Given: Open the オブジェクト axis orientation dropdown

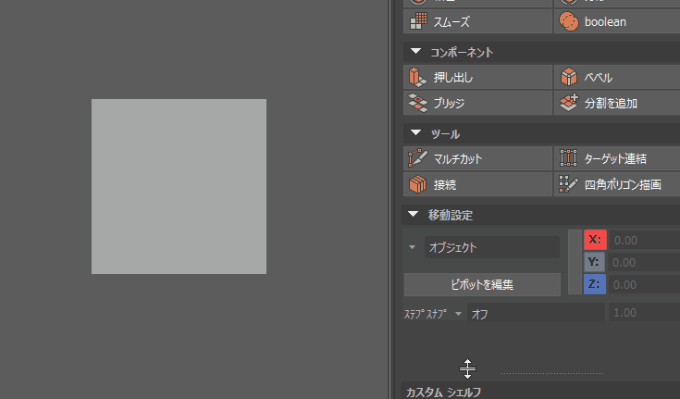Looking at the screenshot, I should coord(492,247).
